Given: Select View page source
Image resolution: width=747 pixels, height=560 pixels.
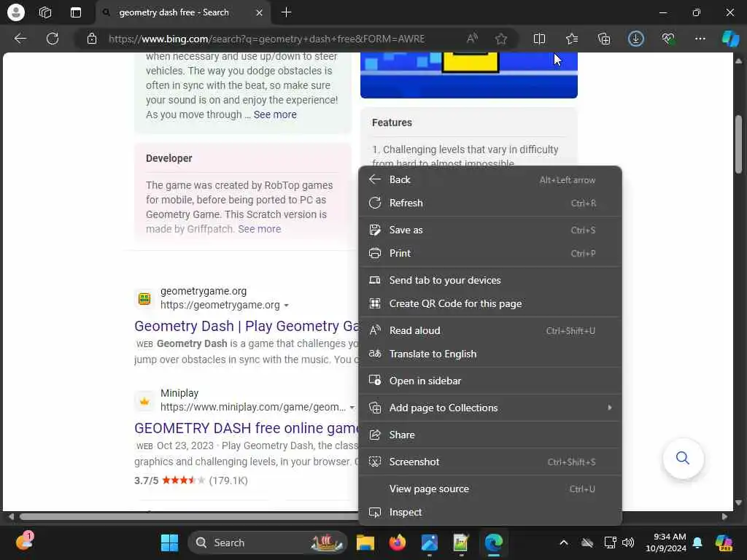Looking at the screenshot, I should click(x=489, y=489).
